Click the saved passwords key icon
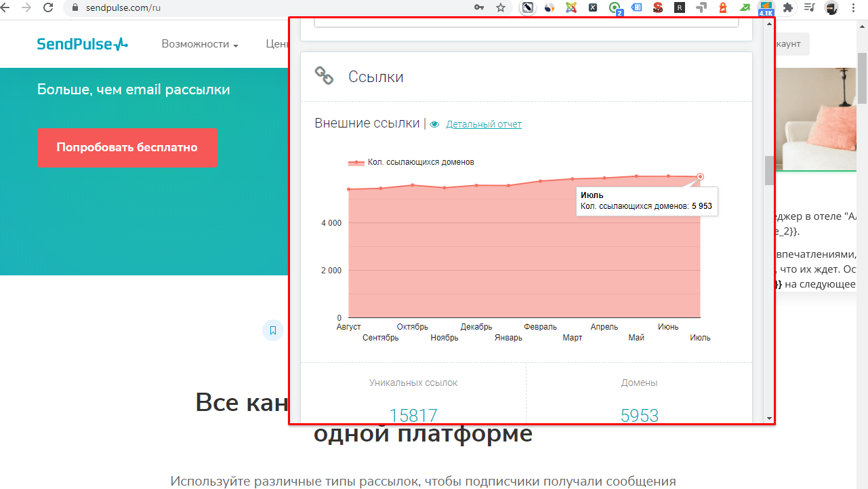The height and width of the screenshot is (489, 868). (x=479, y=8)
